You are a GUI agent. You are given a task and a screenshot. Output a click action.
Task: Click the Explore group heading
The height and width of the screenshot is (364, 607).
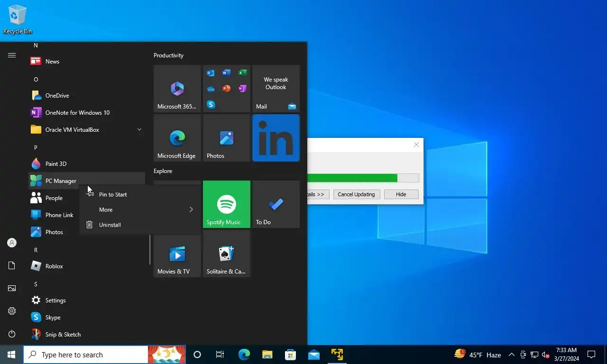click(x=163, y=171)
